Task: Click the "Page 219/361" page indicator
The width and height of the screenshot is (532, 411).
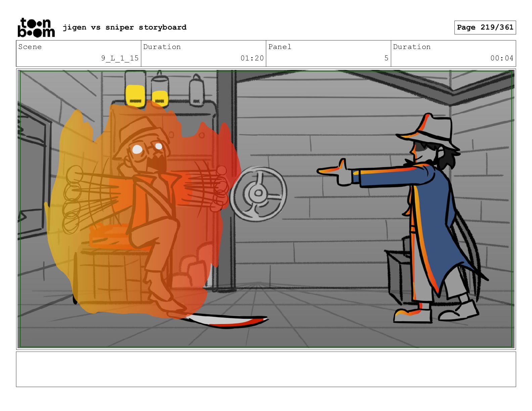Action: tap(485, 28)
